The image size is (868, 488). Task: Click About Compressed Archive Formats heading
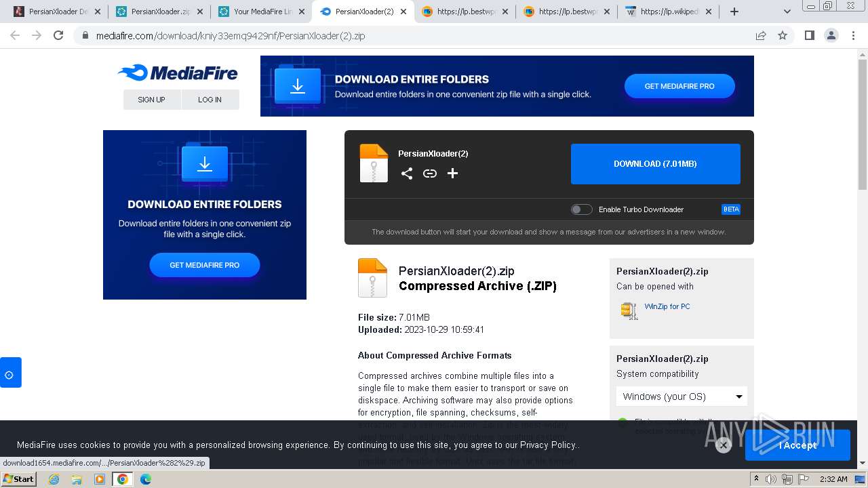[435, 355]
